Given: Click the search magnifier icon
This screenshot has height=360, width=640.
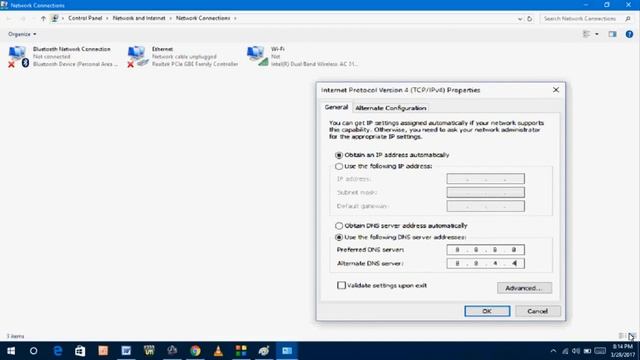Looking at the screenshot, I should click(628, 18).
